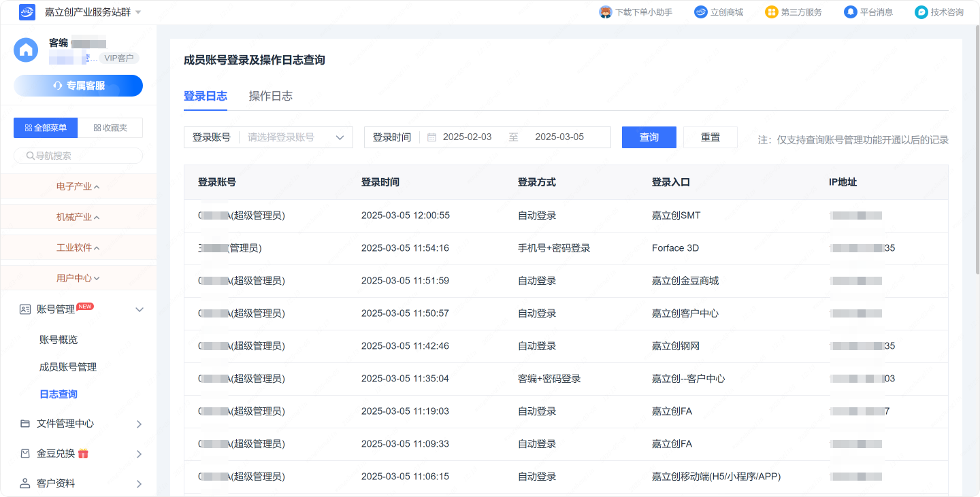
Task: Click the 重置 button
Action: [x=710, y=137]
